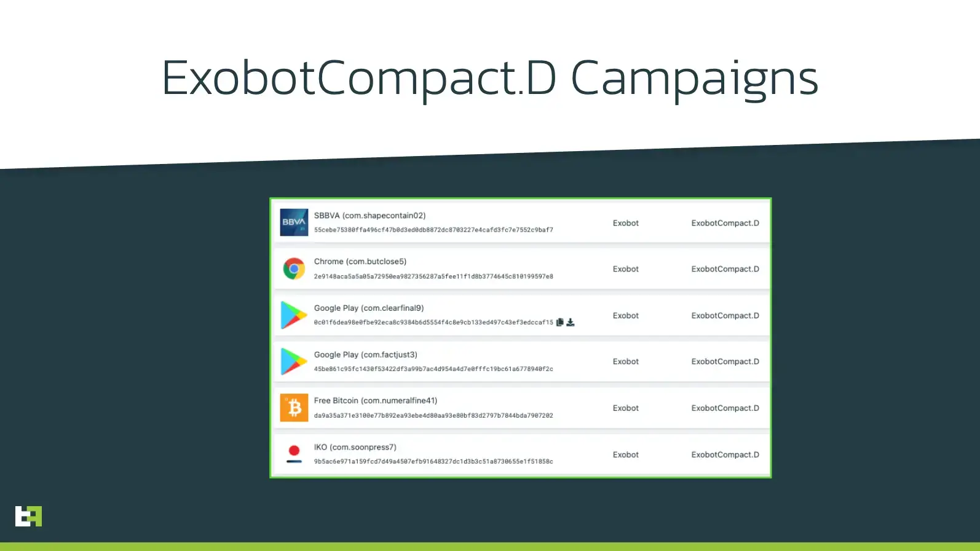The image size is (980, 551).
Task: Click the hash under com.factjust3 entry
Action: point(433,369)
